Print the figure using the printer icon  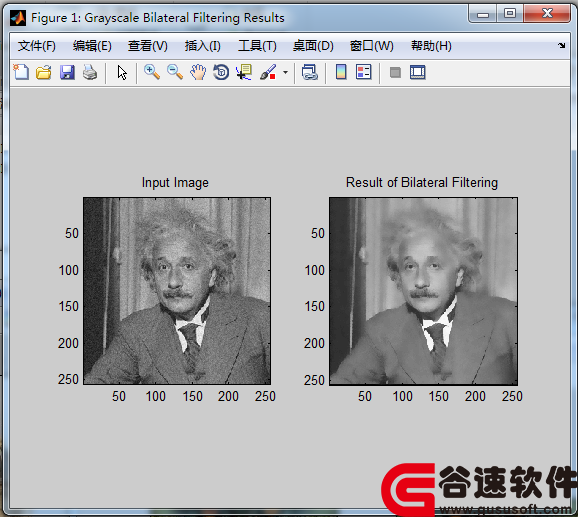90,72
